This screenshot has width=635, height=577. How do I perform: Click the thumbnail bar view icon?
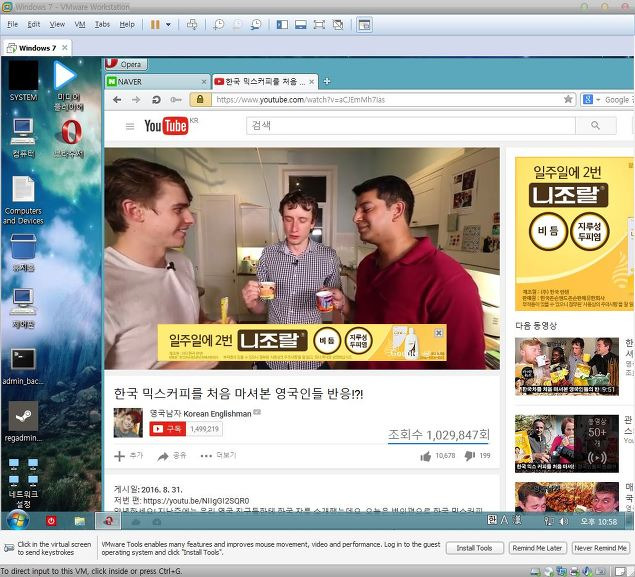coord(300,25)
